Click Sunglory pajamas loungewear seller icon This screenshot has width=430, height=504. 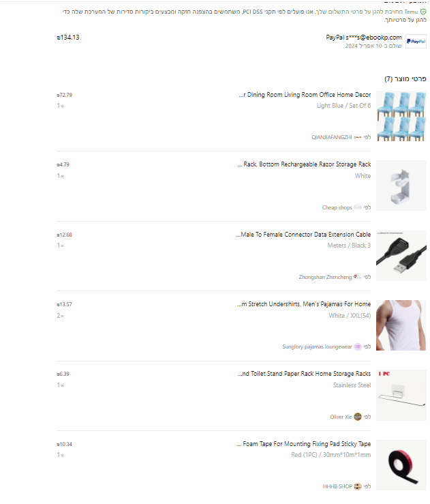[358, 346]
